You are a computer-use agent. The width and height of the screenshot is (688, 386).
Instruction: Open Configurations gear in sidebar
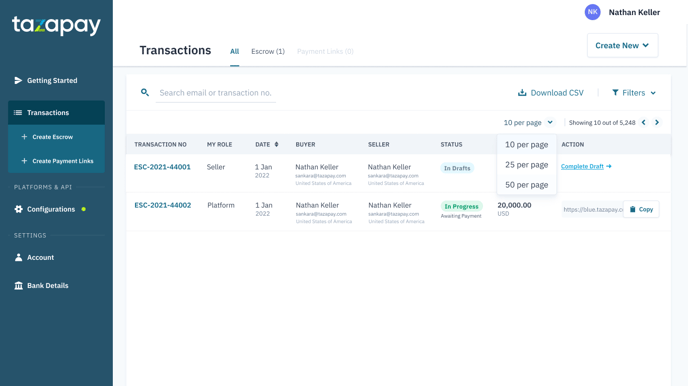pos(18,209)
